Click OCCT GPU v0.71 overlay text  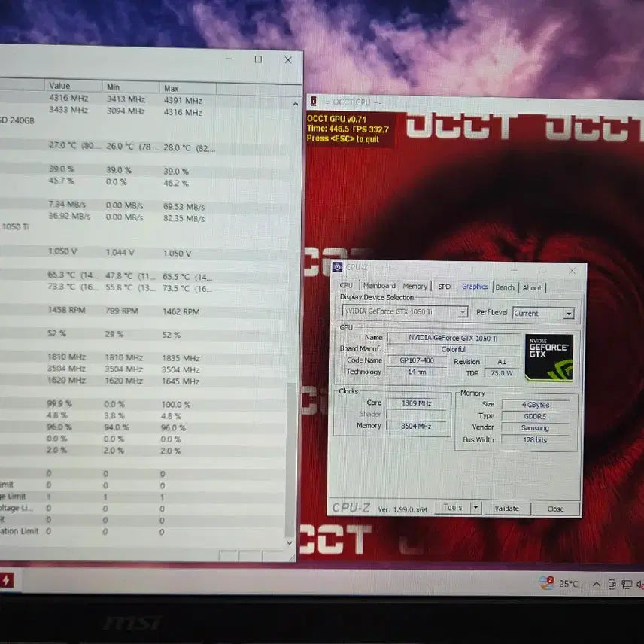[336, 119]
